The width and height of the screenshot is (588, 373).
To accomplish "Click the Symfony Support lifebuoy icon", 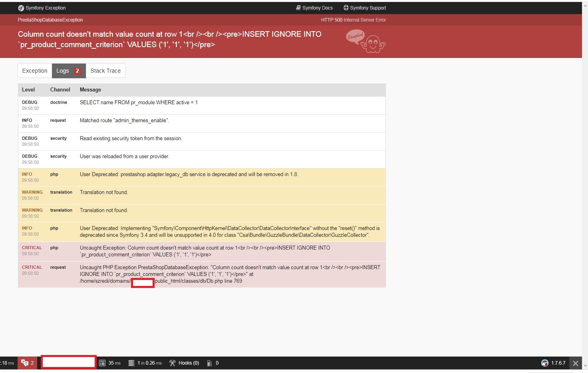I will (346, 8).
